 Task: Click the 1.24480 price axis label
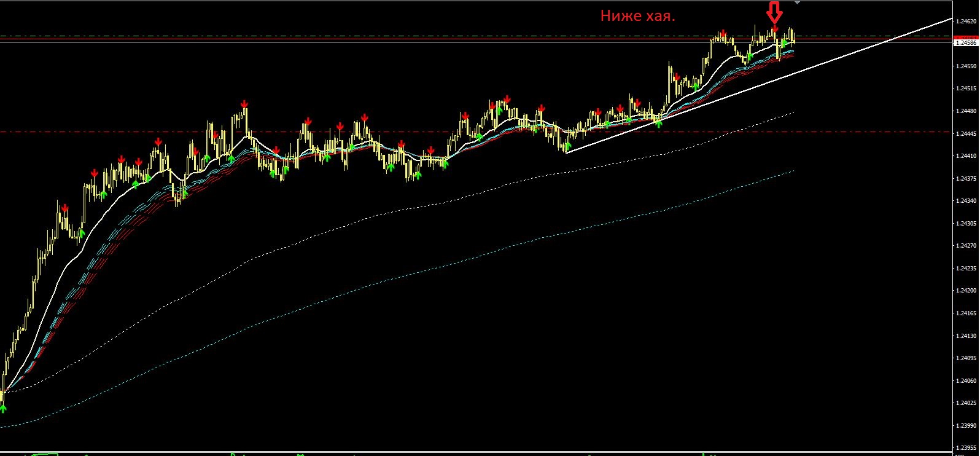coord(966,111)
